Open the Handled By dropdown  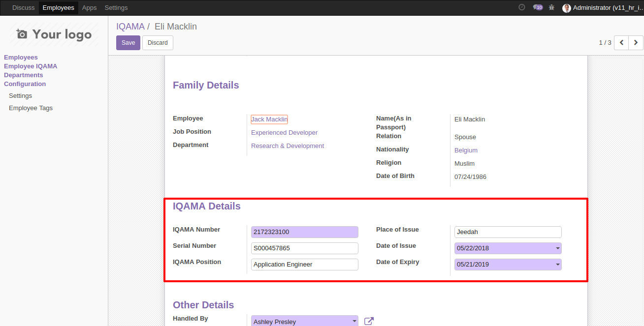(354, 322)
